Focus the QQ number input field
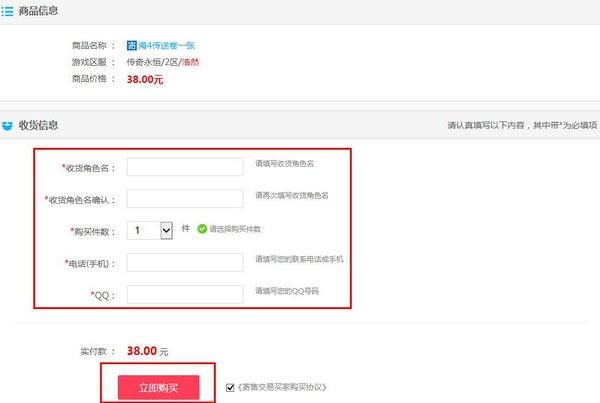The height and width of the screenshot is (403, 600). (x=185, y=294)
